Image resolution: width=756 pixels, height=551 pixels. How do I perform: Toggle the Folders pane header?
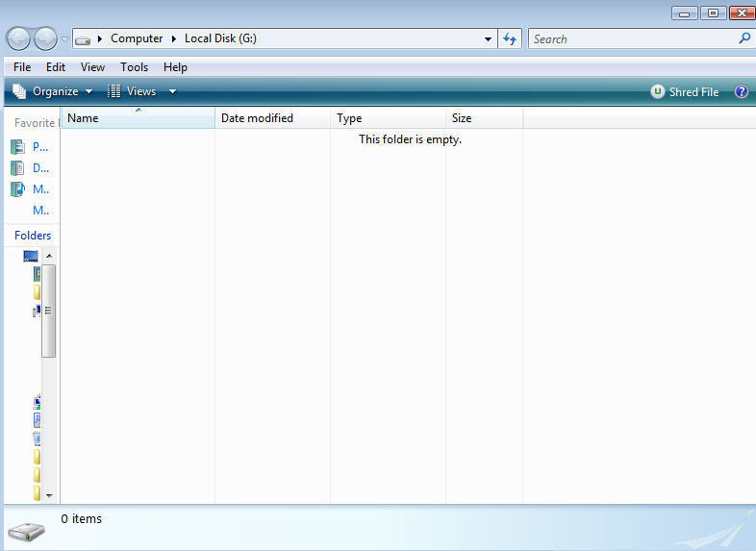pyautogui.click(x=33, y=236)
